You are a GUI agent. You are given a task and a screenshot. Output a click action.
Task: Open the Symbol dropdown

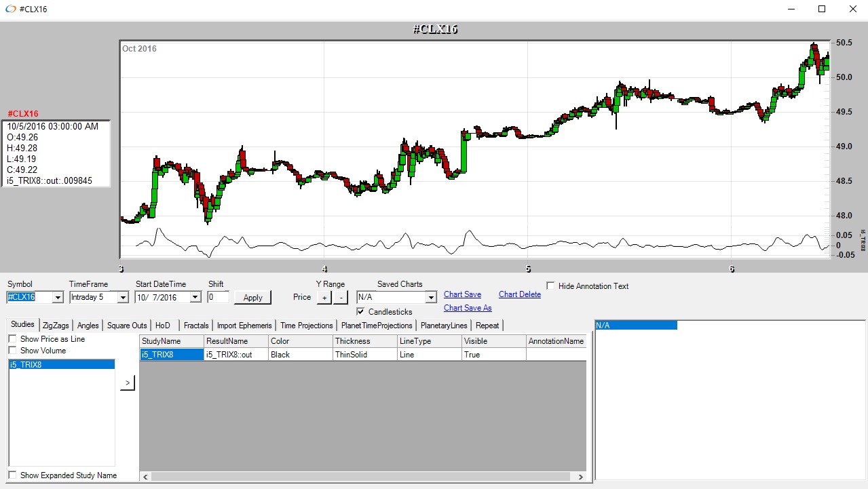[57, 297]
